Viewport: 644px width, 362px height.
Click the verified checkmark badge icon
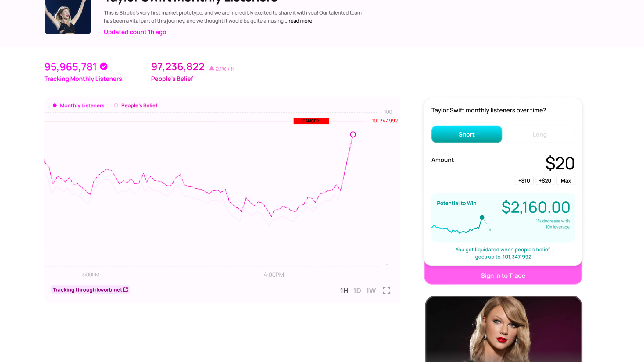pyautogui.click(x=104, y=66)
